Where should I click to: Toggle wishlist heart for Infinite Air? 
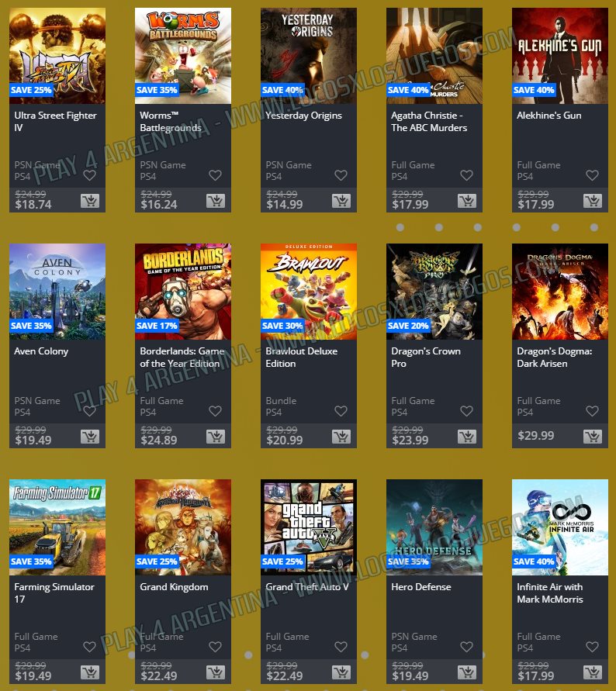click(592, 647)
